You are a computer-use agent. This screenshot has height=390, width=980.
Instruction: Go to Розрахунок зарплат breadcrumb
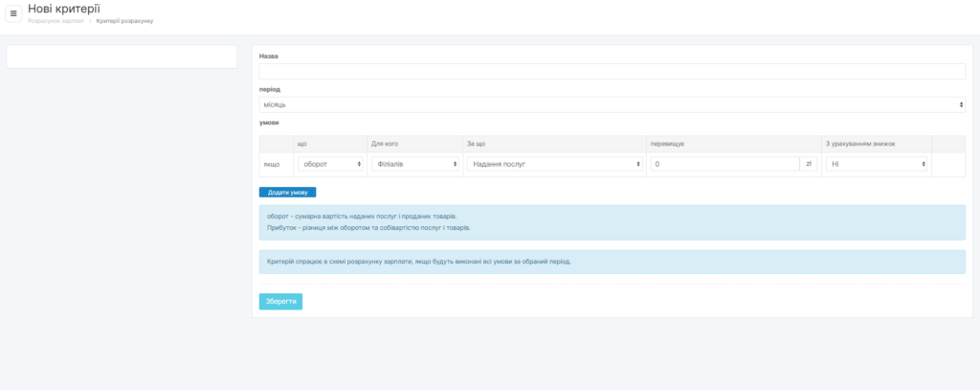56,20
